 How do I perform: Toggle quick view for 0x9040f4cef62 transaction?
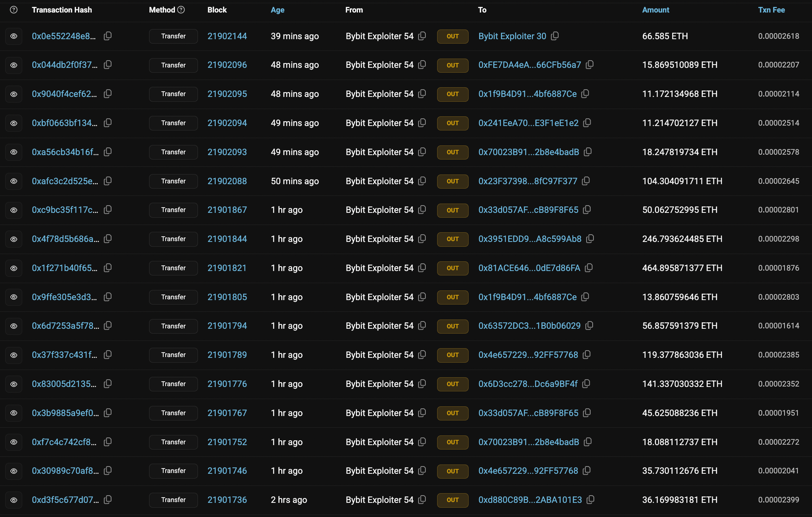[x=14, y=94]
